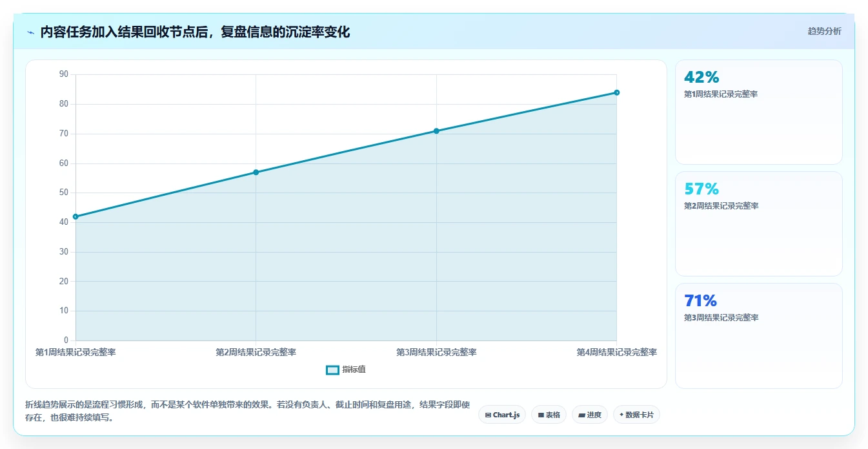Open the 42% stat card
Screen dimensions: 868x449
[x=758, y=112]
